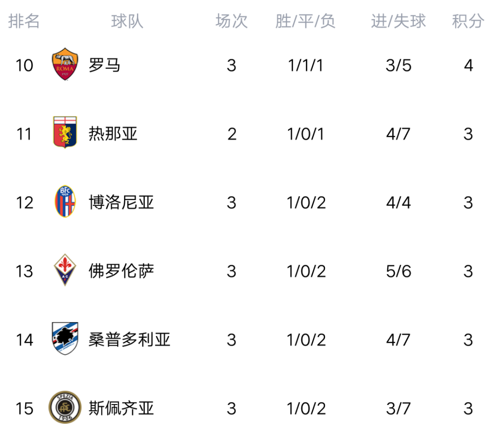Click Spezia's 3/7 goals record
Viewport: 494px width, 448px height.
(398, 408)
